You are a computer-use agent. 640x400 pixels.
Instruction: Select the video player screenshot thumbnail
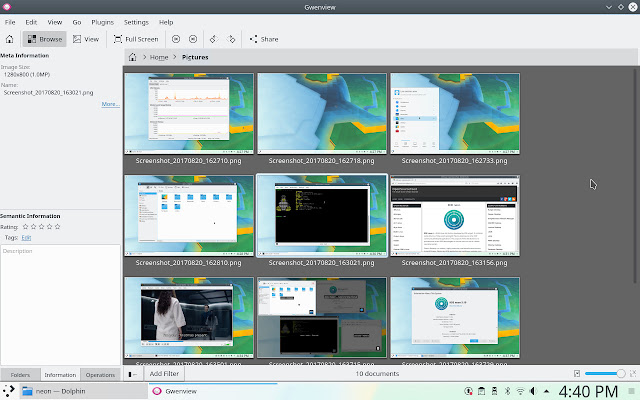point(189,318)
